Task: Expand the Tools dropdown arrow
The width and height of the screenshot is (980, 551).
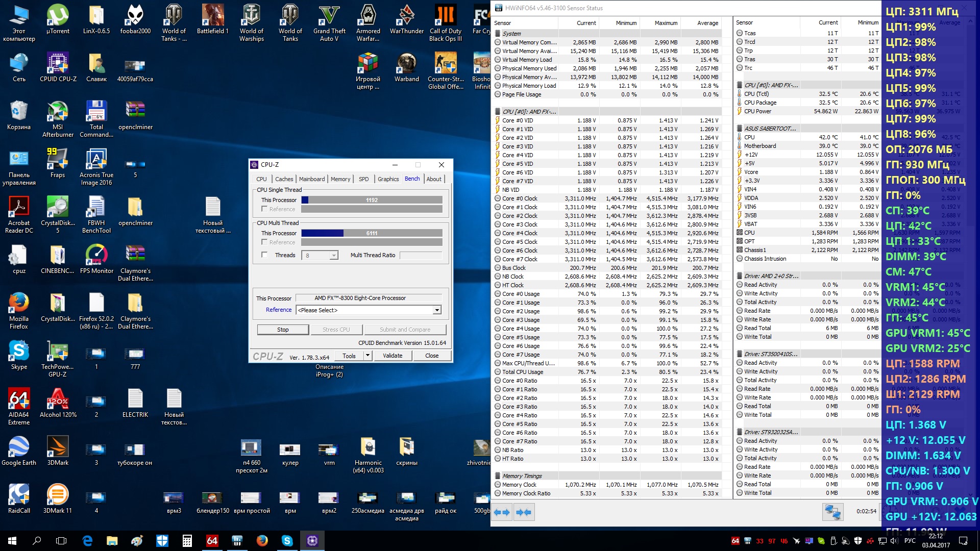Action: tap(367, 356)
